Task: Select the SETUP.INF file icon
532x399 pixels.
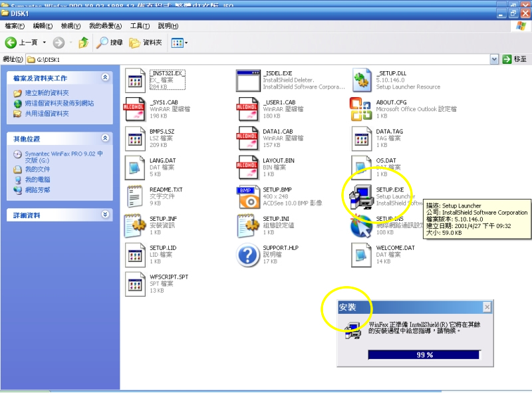Action: 135,225
